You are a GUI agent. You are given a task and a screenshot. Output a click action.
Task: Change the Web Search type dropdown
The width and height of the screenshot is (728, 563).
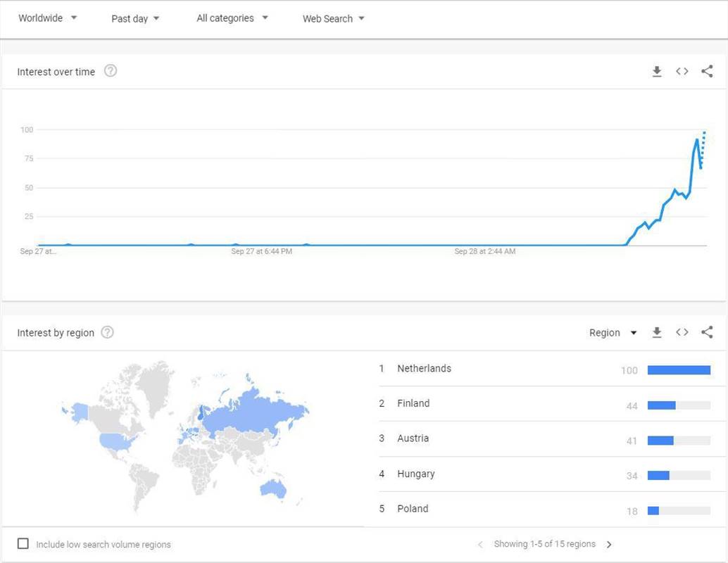point(333,19)
